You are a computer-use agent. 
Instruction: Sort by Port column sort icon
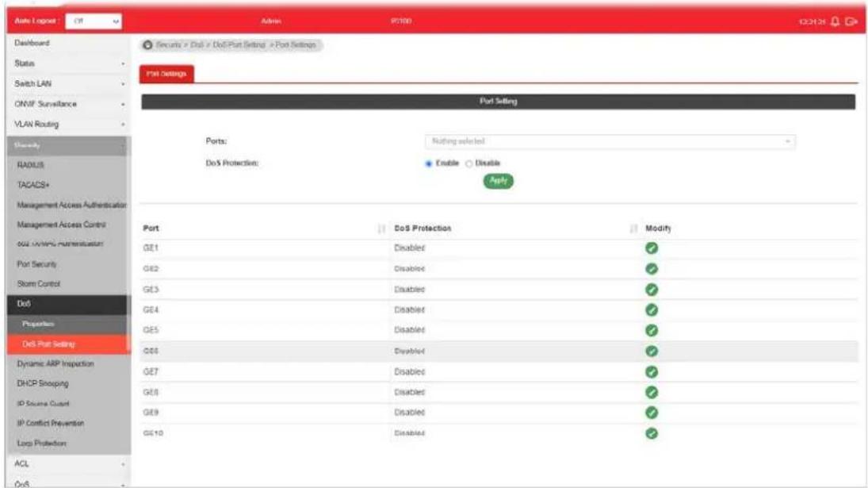pos(381,229)
